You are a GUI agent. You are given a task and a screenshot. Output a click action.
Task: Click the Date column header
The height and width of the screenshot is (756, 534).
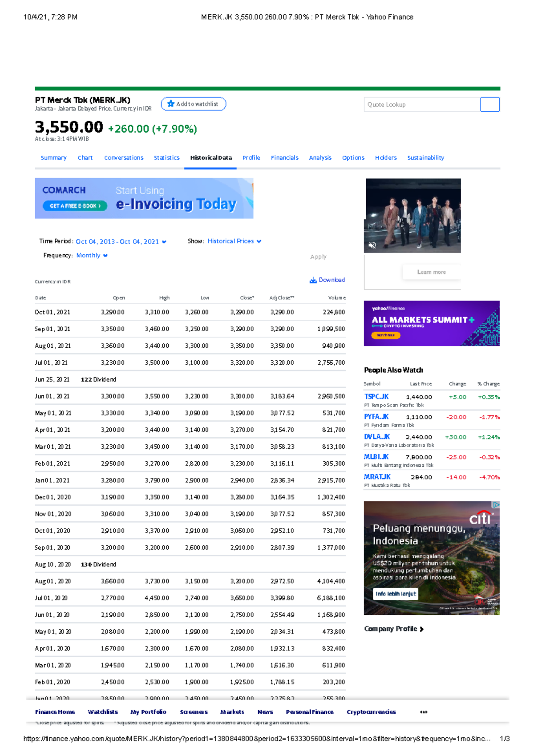click(40, 297)
